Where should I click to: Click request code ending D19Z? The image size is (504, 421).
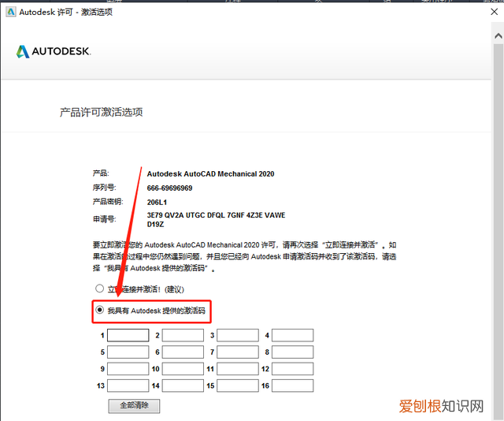[156, 225]
